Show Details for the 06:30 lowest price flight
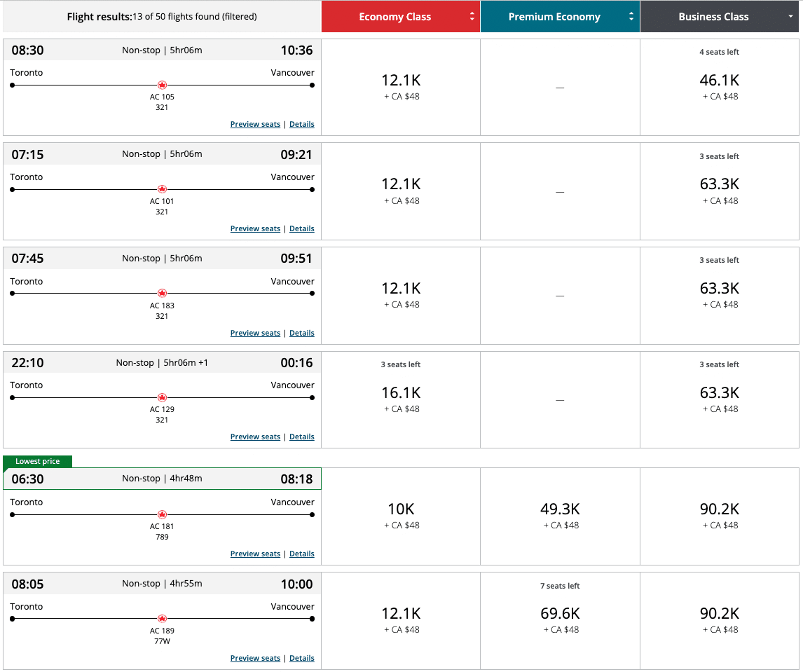Viewport: 803px width, 672px height. (301, 554)
